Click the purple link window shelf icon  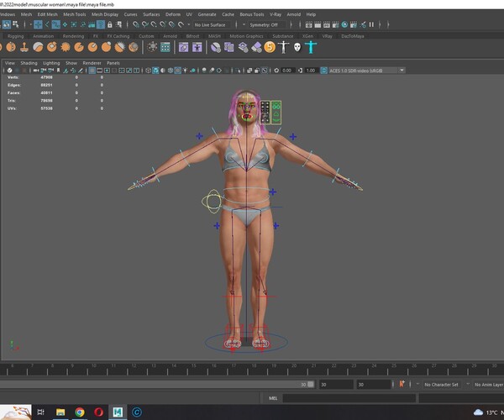click(183, 48)
